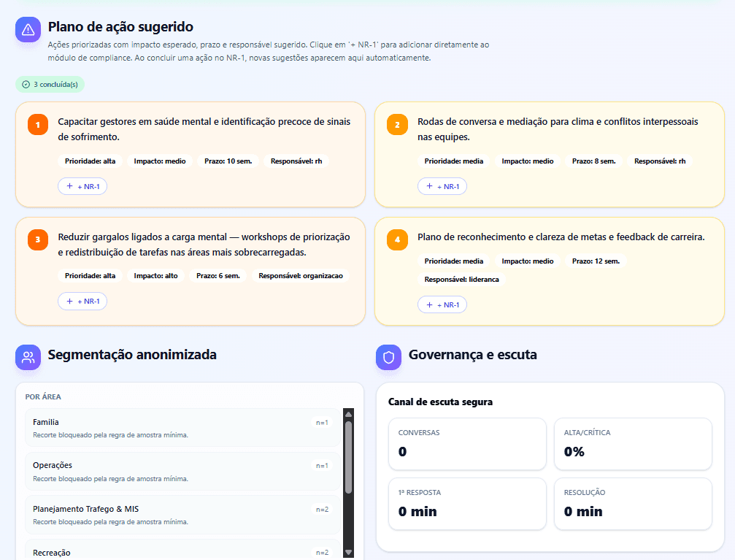
Task: Click number badge 2 on Rodas de conversa card
Action: 398,125
